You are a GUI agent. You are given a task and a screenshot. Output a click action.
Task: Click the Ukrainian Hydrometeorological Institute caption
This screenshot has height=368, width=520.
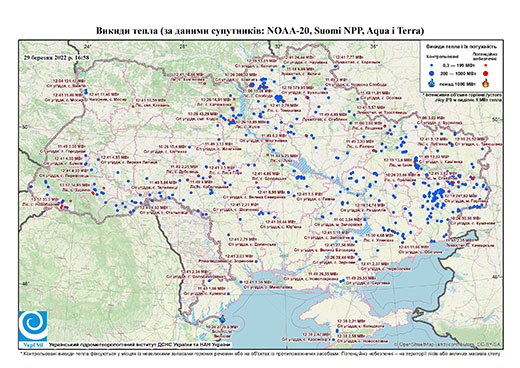point(139,344)
